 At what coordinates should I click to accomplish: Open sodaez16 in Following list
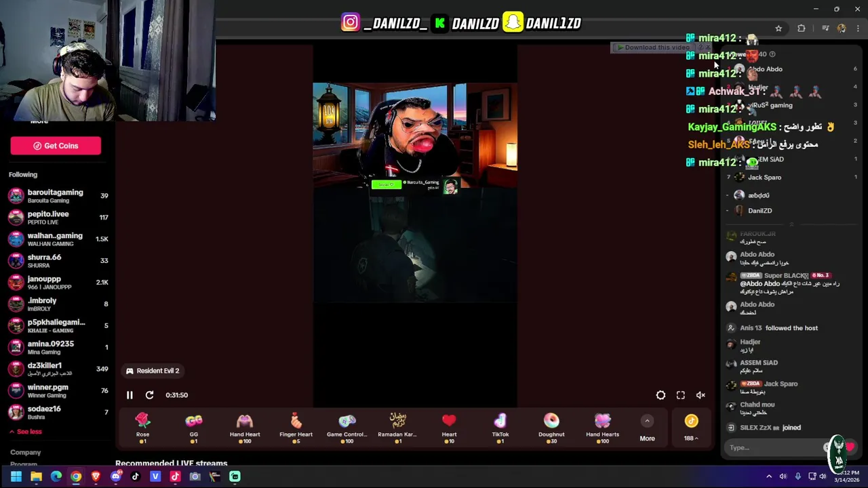pyautogui.click(x=58, y=413)
